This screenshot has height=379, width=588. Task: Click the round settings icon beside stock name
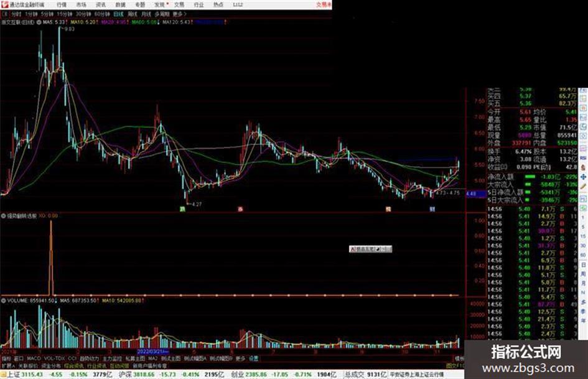39,22
